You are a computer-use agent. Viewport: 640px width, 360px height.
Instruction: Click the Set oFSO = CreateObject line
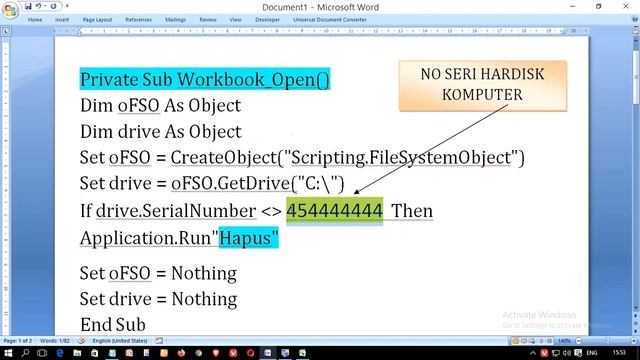tap(302, 158)
